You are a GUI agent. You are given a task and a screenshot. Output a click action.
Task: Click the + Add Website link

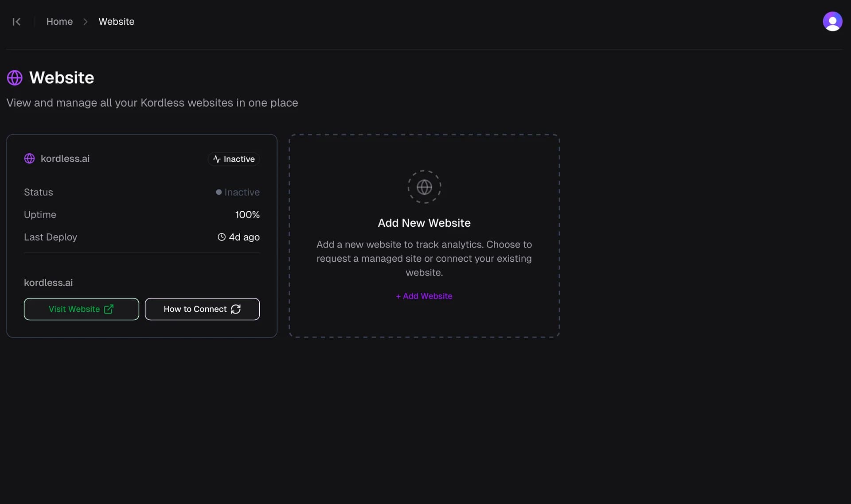[x=424, y=296]
